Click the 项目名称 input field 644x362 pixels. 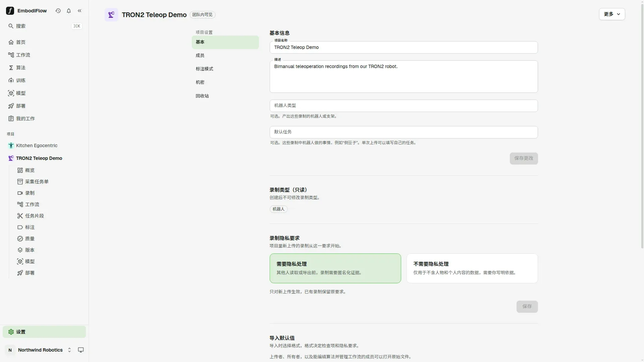tap(404, 47)
